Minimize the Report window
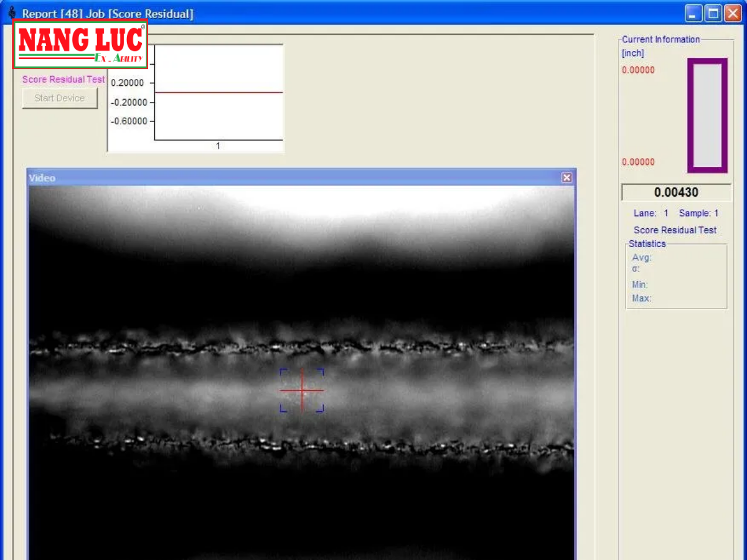Image resolution: width=747 pixels, height=560 pixels. pyautogui.click(x=694, y=14)
